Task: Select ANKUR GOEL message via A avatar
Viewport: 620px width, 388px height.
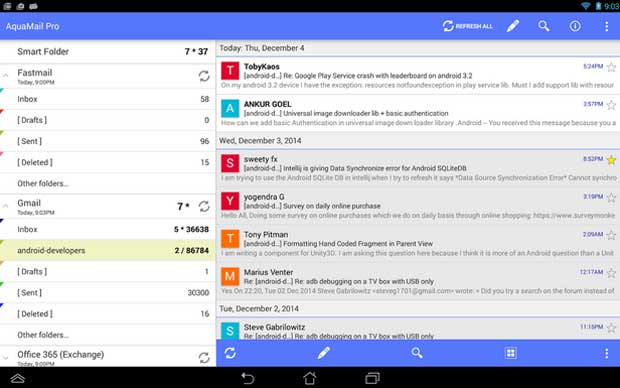Action: [x=230, y=109]
